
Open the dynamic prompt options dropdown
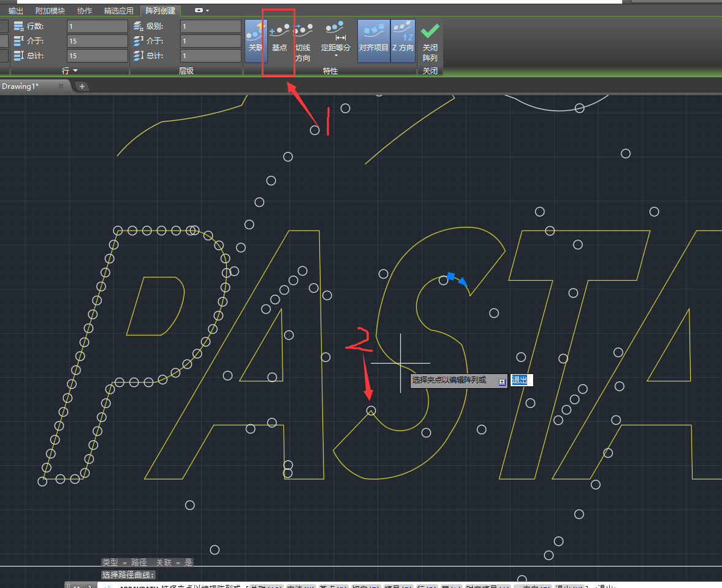[x=502, y=381]
